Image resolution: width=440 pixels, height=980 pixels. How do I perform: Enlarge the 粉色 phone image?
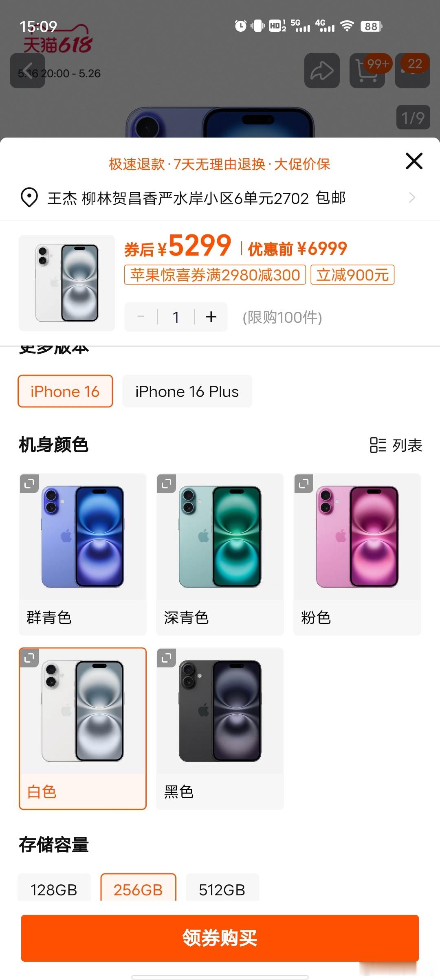304,483
